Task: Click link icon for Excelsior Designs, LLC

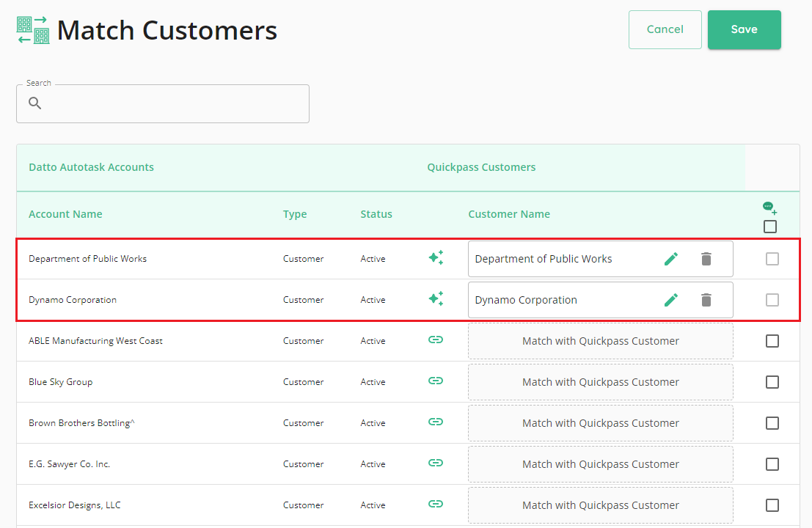Action: tap(436, 504)
